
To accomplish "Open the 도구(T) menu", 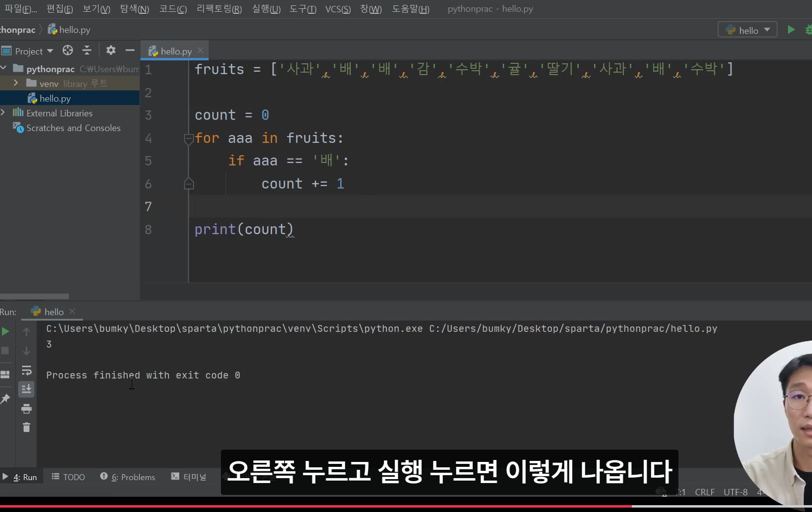I will point(302,9).
